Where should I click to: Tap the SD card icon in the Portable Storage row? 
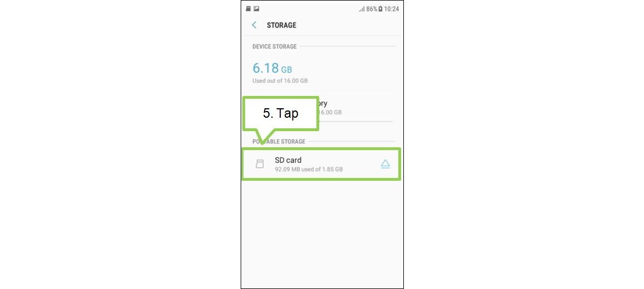(260, 164)
